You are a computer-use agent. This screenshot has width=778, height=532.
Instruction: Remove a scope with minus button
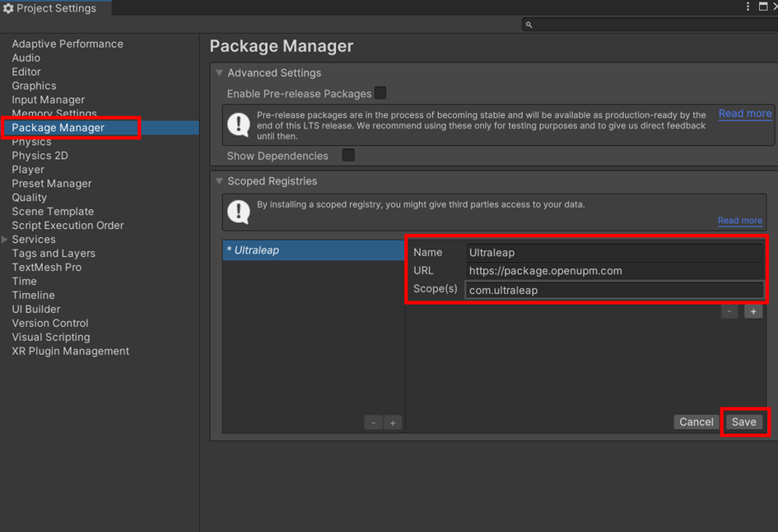point(729,311)
